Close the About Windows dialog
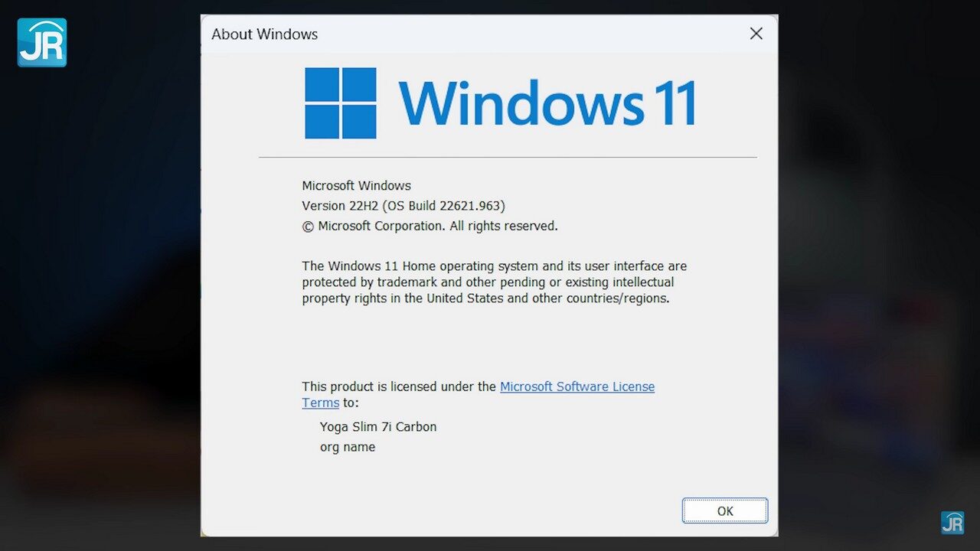980x551 pixels. tap(756, 34)
